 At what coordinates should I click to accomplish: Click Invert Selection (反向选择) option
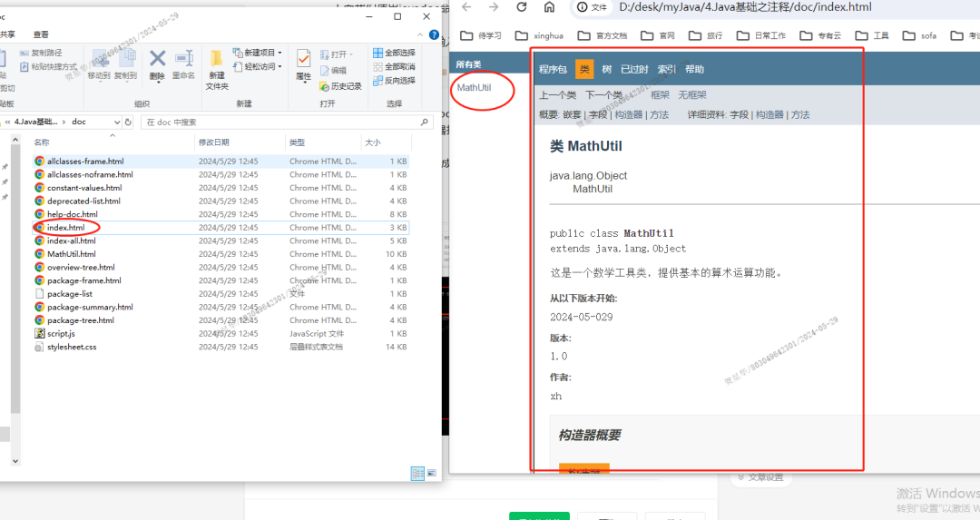[x=393, y=80]
